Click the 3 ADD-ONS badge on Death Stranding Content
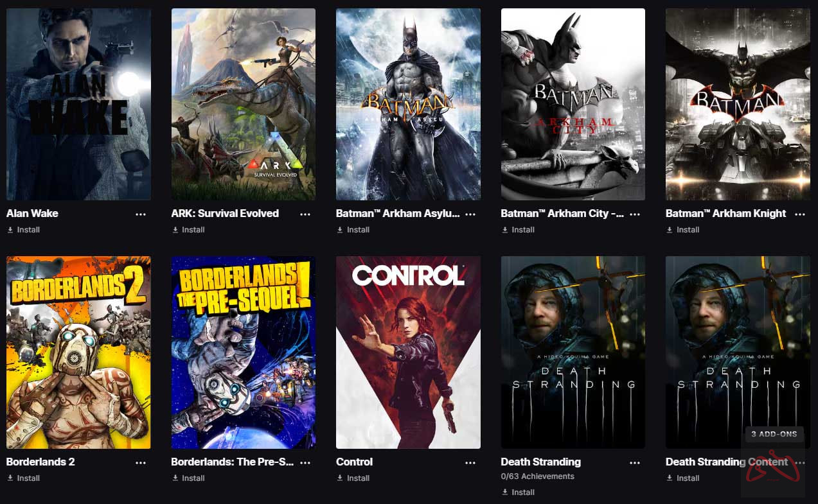818x504 pixels. (x=774, y=435)
